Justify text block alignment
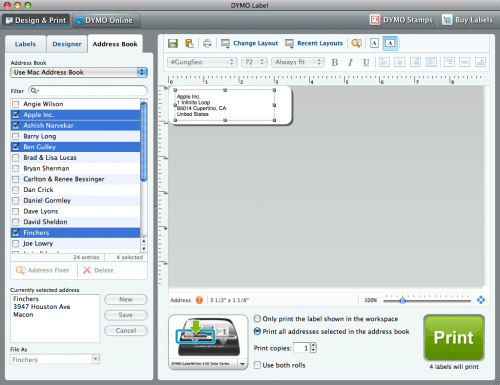Screen dimensions: 500x385 [x=431, y=62]
